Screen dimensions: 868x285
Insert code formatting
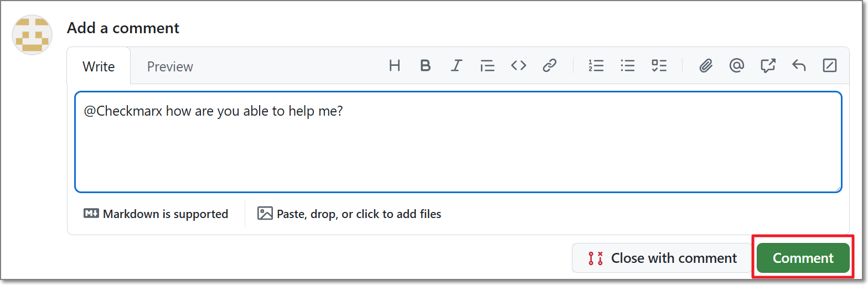(x=518, y=66)
